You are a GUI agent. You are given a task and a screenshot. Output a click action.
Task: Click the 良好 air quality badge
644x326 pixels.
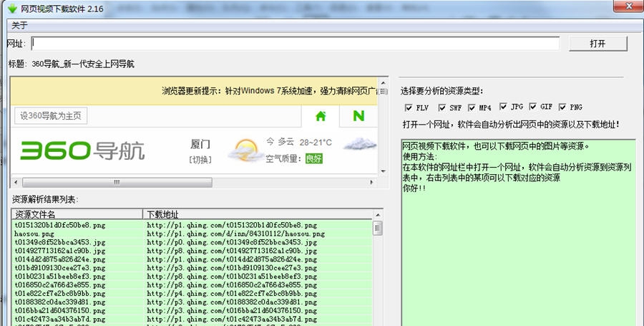(x=314, y=158)
